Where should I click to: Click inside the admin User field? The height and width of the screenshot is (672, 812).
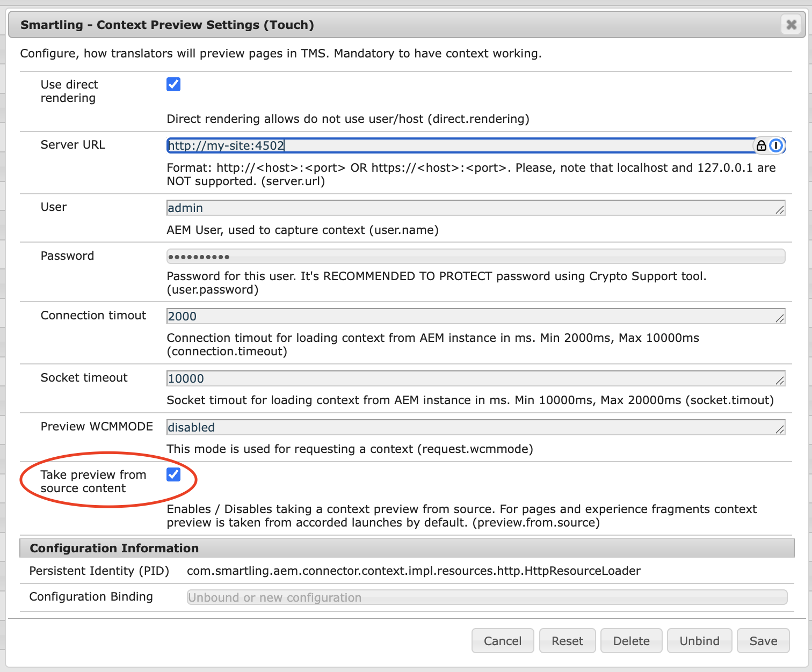430,208
